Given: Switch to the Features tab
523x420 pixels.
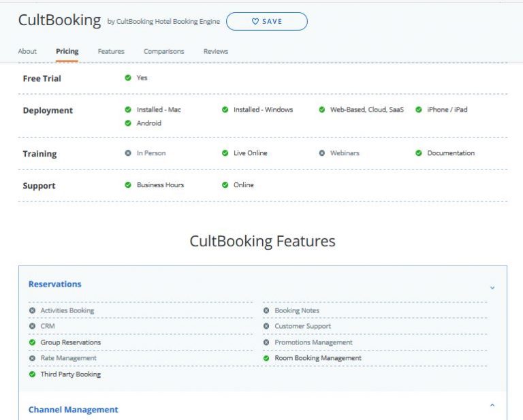Looking at the screenshot, I should click(111, 51).
